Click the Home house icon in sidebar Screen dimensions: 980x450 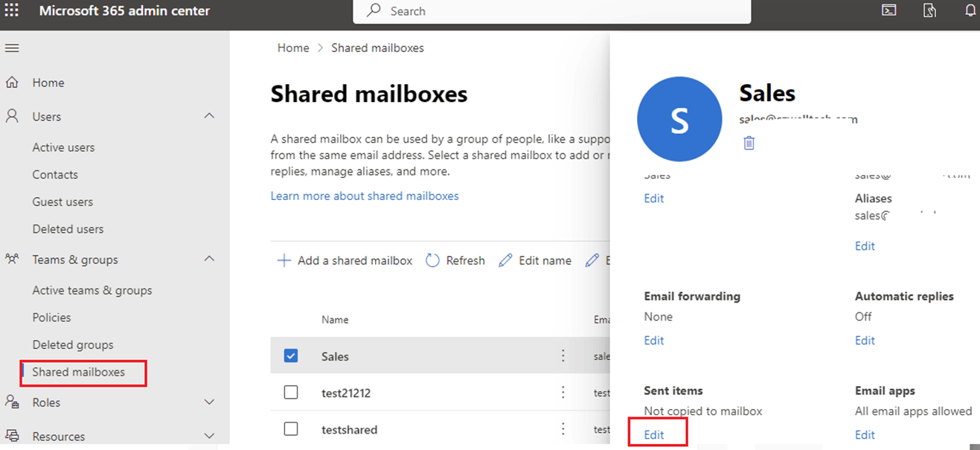(12, 83)
